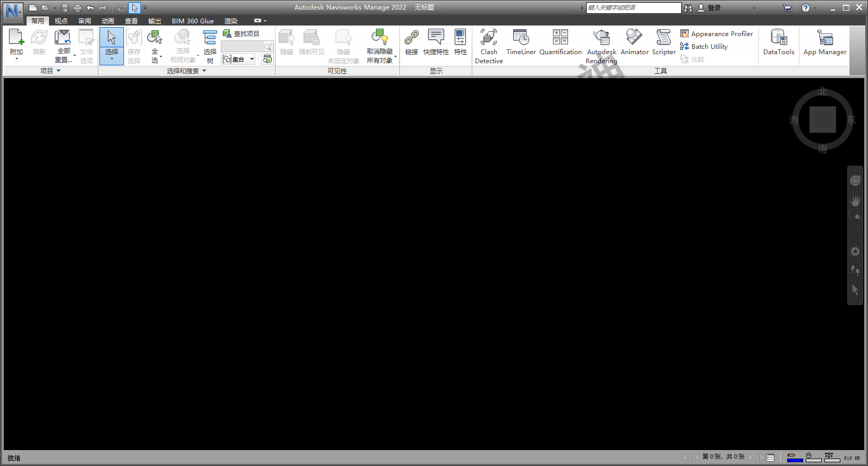This screenshot has width=868, height=466.
Task: Click 查找项目 find items button
Action: point(241,33)
